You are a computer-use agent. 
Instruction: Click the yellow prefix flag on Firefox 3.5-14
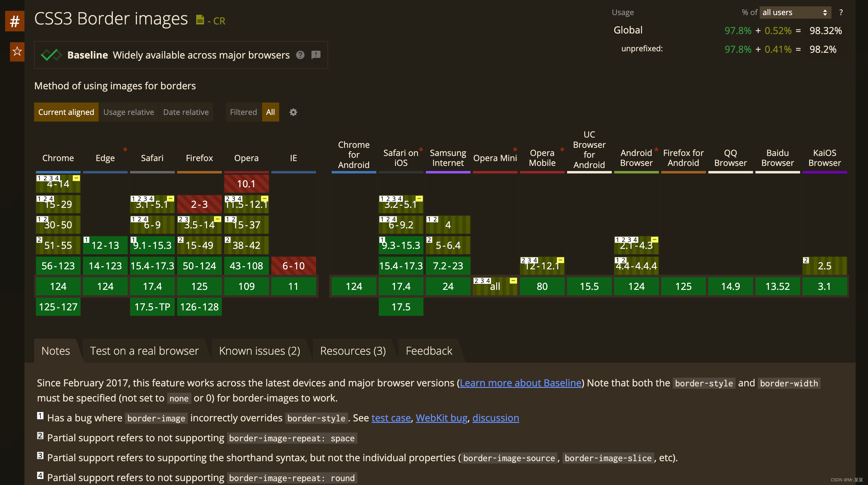point(218,219)
